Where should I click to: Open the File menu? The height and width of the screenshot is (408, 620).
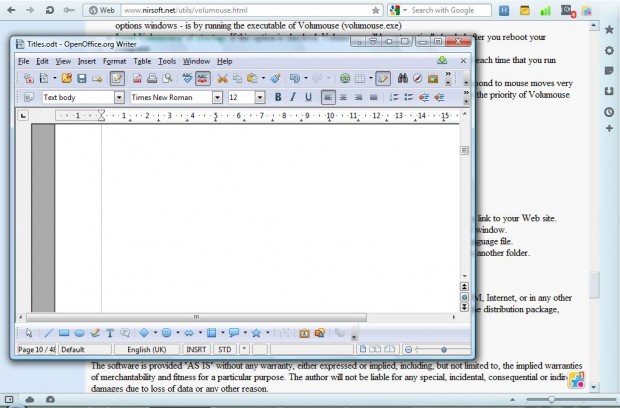pos(24,61)
